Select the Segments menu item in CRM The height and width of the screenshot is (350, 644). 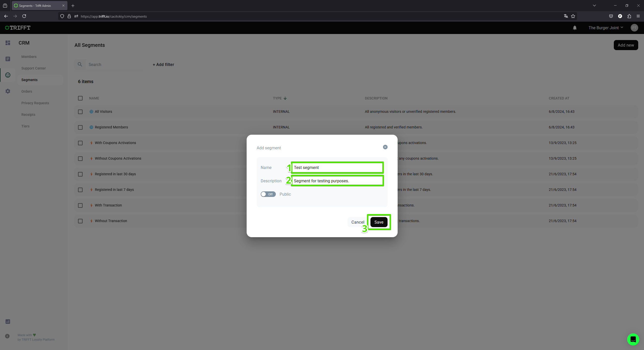29,80
